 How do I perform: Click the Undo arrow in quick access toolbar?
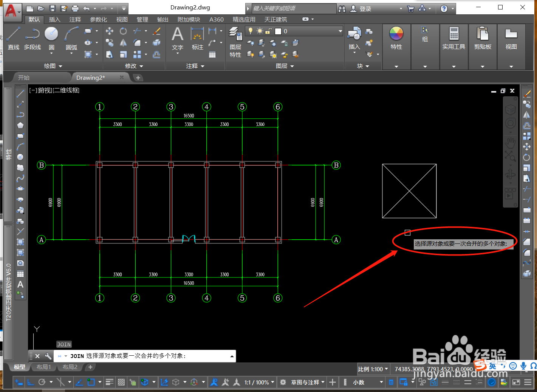point(87,8)
